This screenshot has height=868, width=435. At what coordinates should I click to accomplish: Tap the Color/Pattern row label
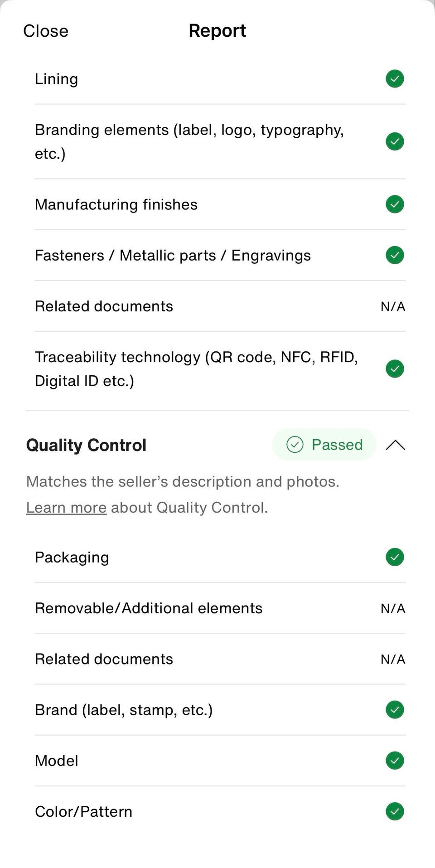[x=83, y=812]
